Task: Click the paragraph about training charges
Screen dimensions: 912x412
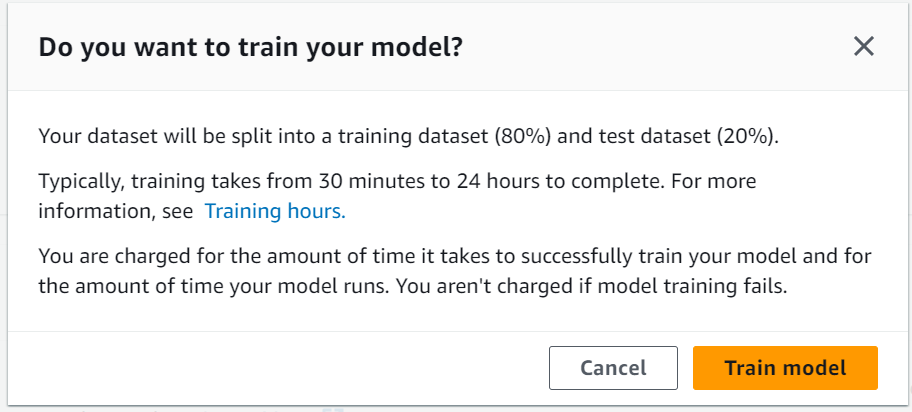Action: [x=455, y=271]
